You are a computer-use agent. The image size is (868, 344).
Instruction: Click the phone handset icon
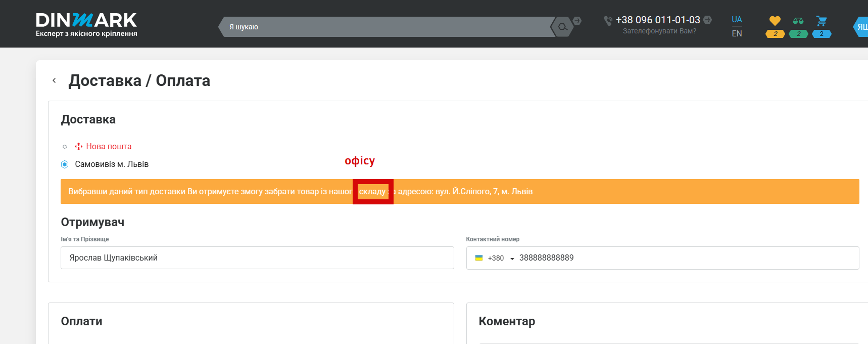click(608, 20)
